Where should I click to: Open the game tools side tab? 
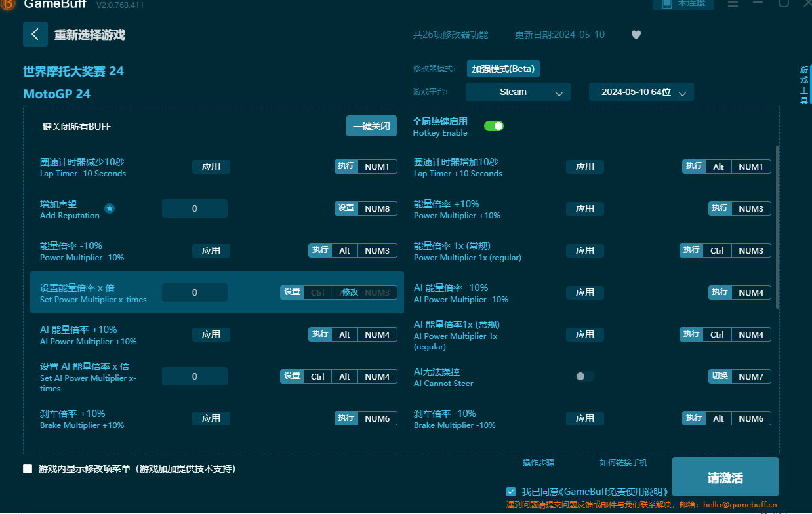(x=803, y=85)
